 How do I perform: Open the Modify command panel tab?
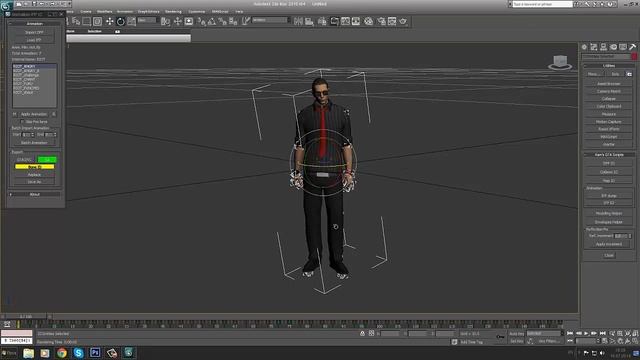point(594,47)
